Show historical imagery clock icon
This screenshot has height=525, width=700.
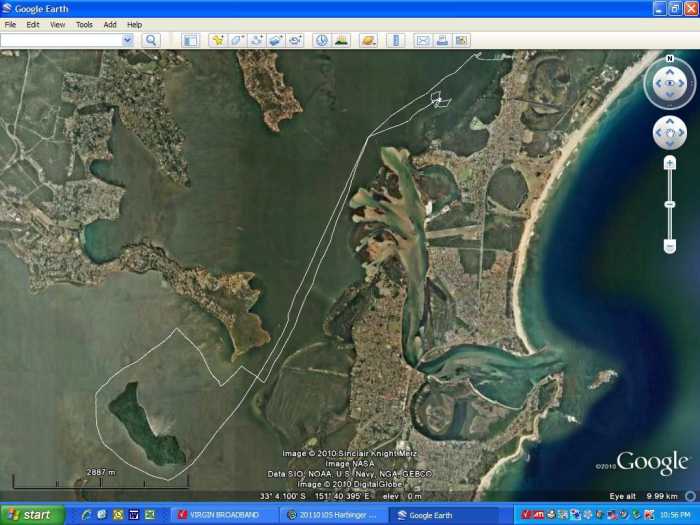pyautogui.click(x=322, y=40)
